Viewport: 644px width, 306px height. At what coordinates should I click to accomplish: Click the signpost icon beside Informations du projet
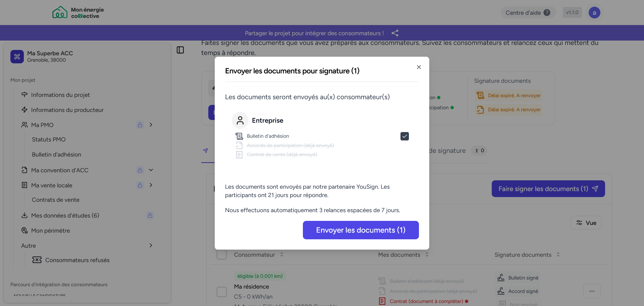tap(24, 95)
